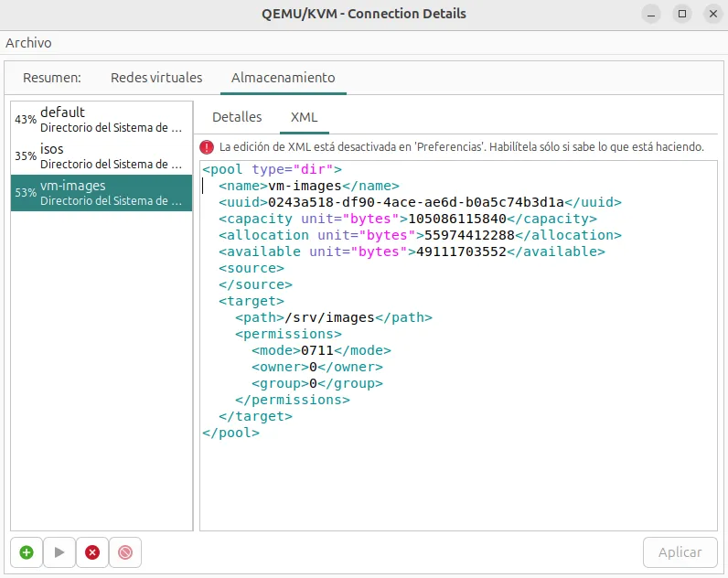
Task: Select the Almacenamiento tab
Action: coord(283,78)
